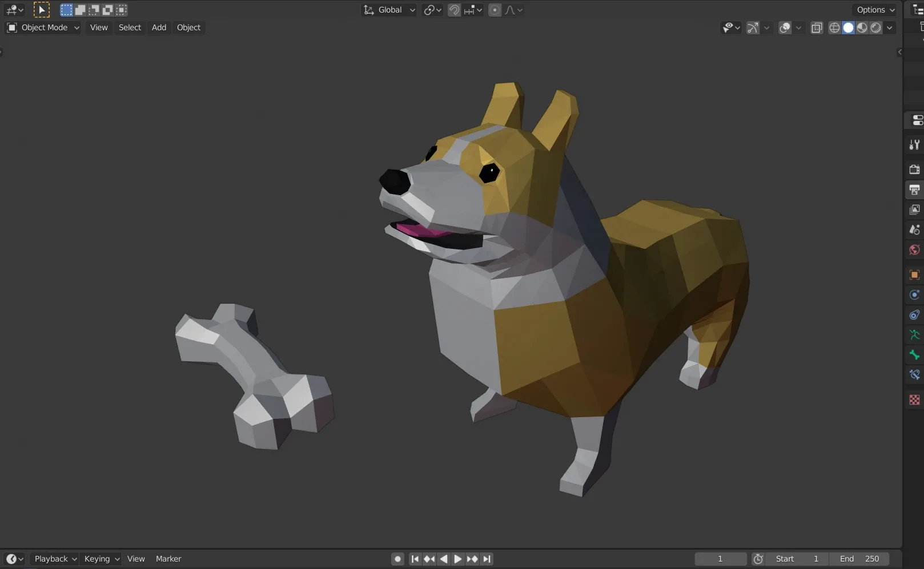Open View Layer properties tab
This screenshot has width=924, height=569.
pos(914,209)
